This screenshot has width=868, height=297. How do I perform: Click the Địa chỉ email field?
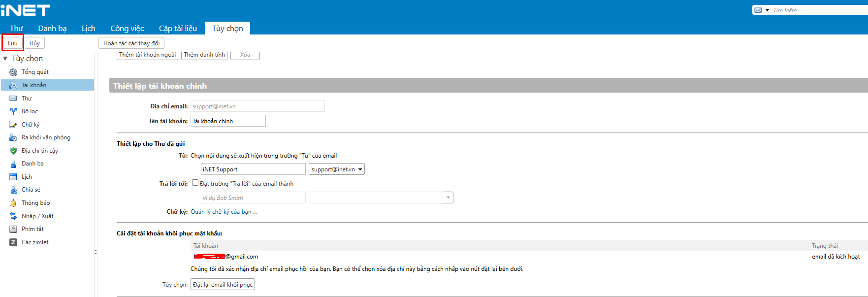pyautogui.click(x=257, y=106)
